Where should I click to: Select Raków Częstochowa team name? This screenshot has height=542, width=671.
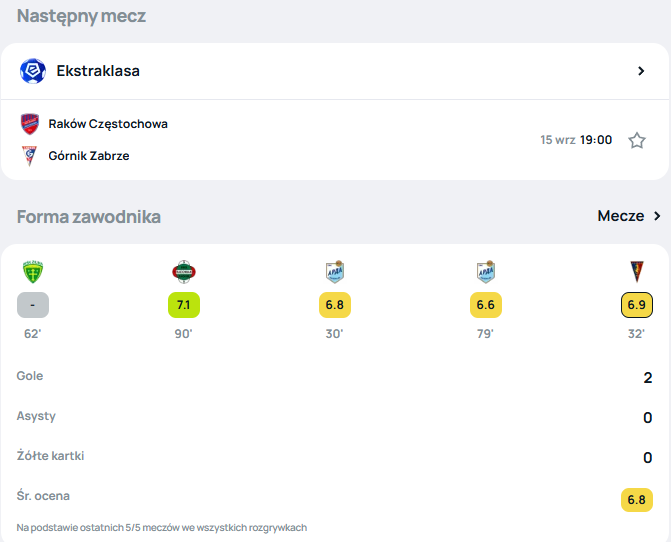click(108, 124)
